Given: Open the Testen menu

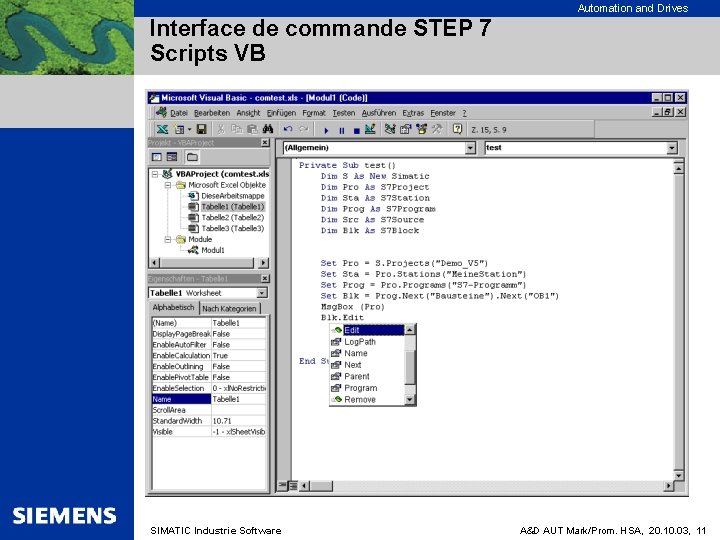Looking at the screenshot, I should coord(344,113).
